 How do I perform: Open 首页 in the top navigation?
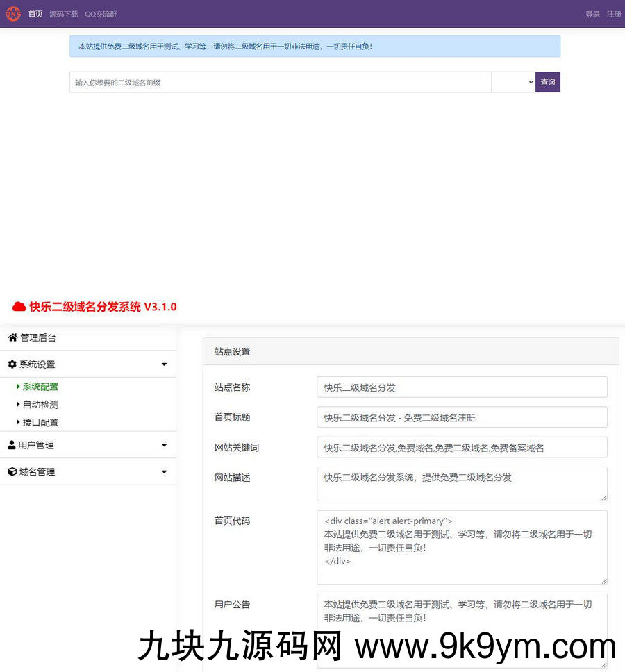pyautogui.click(x=35, y=14)
